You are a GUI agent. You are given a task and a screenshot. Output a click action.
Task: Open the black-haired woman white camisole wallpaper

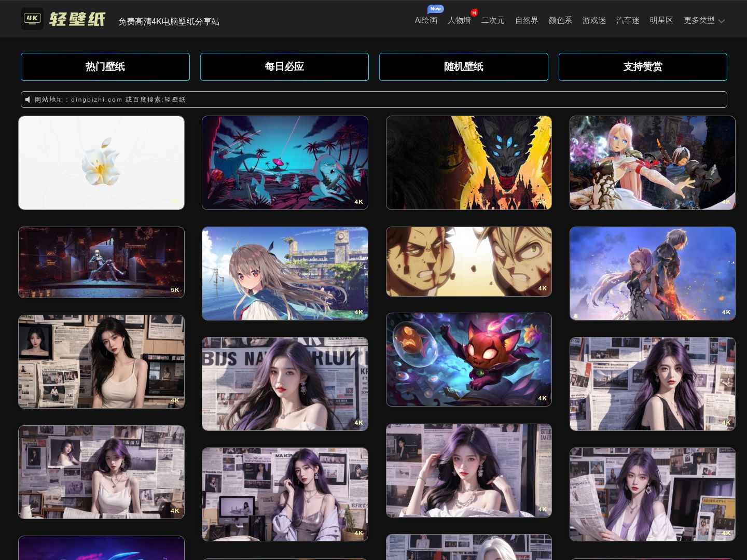click(102, 361)
